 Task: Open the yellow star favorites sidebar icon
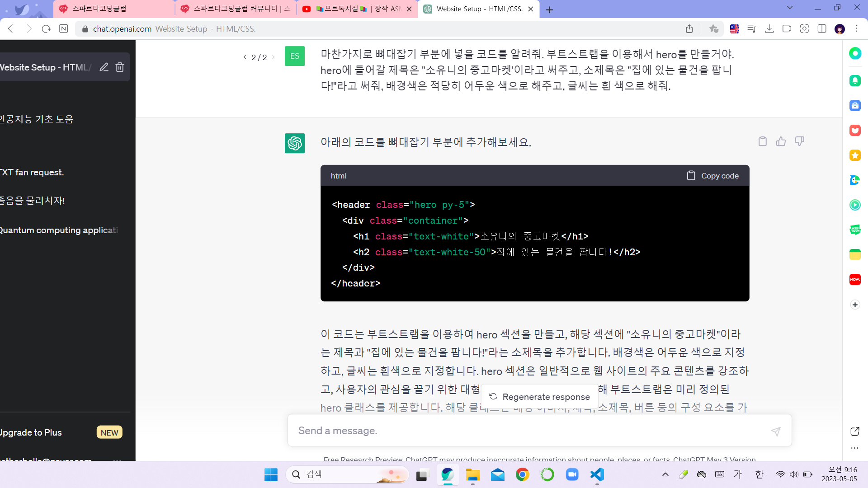[x=855, y=155]
